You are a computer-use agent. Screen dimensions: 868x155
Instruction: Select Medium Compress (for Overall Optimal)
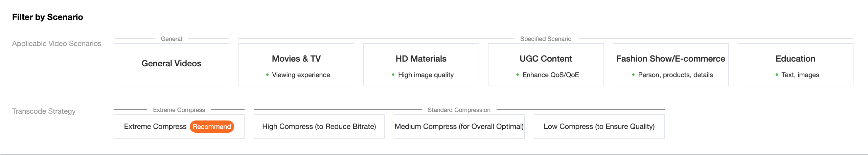pyautogui.click(x=459, y=127)
